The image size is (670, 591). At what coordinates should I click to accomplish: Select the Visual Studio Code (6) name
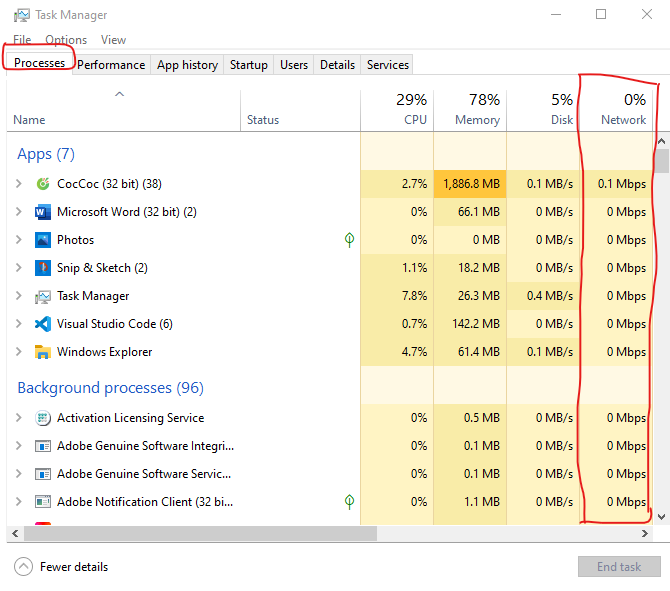pos(115,324)
